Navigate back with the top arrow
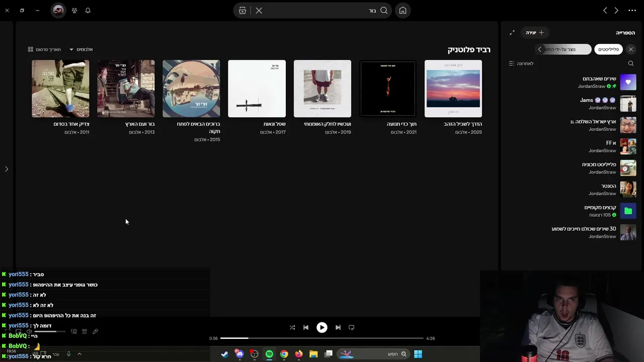This screenshot has height=362, width=644. coord(616,11)
